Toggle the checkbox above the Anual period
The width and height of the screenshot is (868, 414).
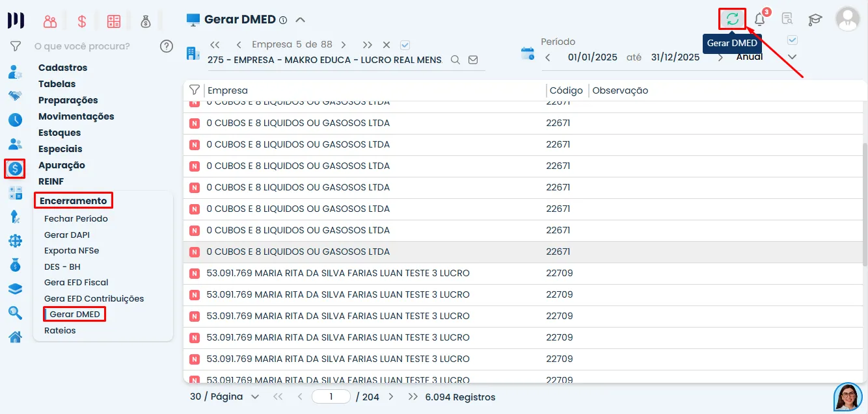792,40
